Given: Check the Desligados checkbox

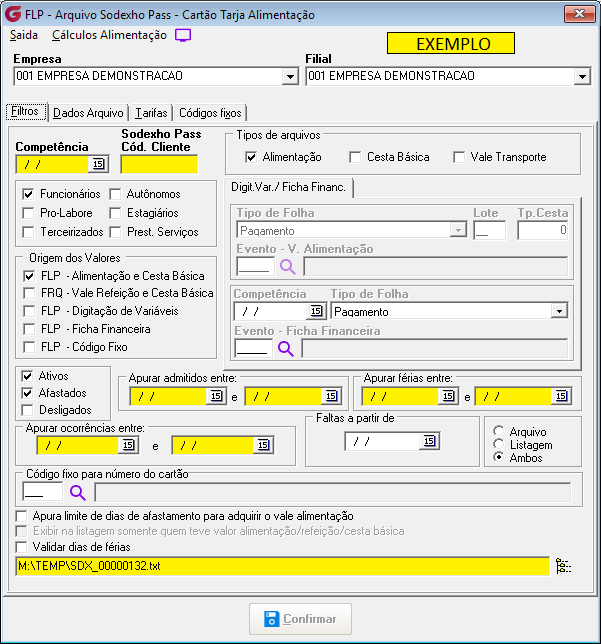Looking at the screenshot, I should (x=27, y=410).
